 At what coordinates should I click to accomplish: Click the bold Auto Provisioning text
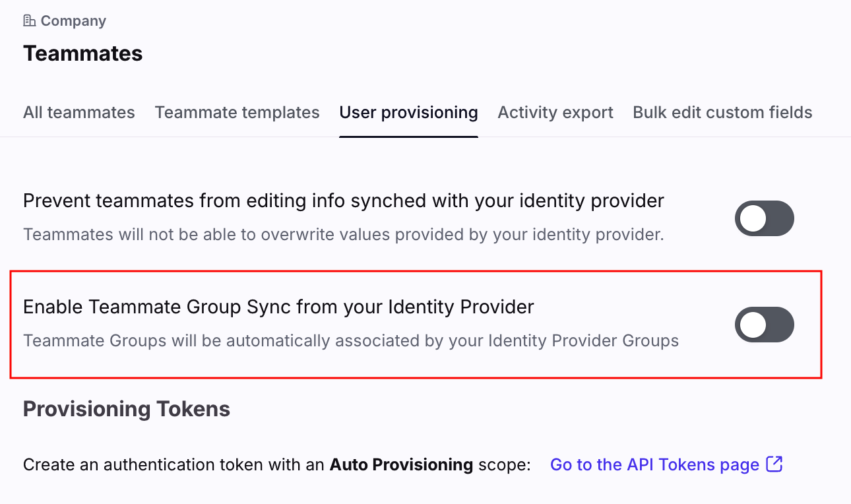pos(401,465)
